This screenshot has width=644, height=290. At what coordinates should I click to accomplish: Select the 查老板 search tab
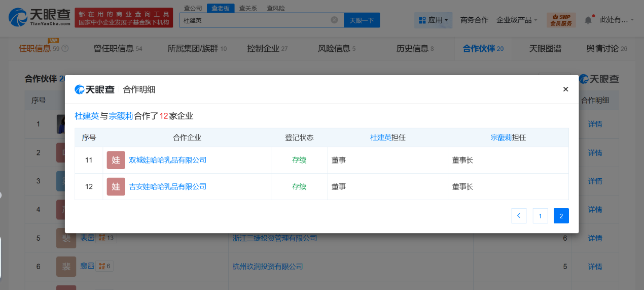tap(221, 8)
